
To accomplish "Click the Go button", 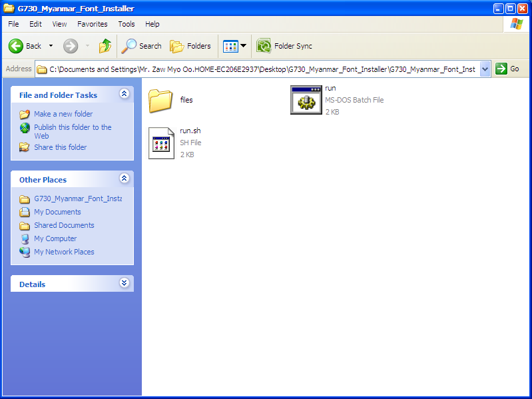I will tap(507, 69).
